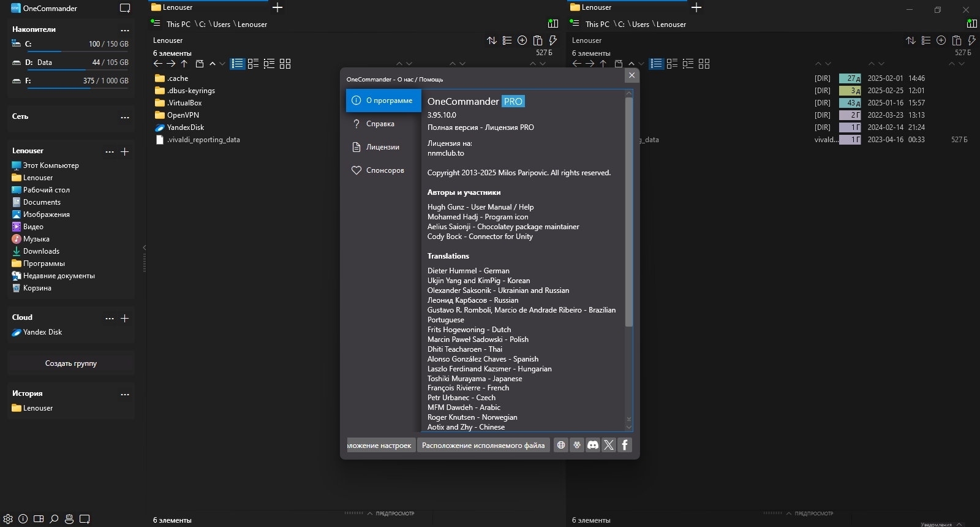Open the .cache folder in left pane

pos(178,78)
